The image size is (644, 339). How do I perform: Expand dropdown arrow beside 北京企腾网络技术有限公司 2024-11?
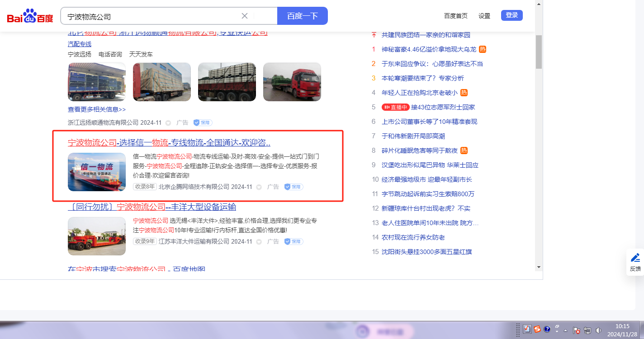point(259,187)
